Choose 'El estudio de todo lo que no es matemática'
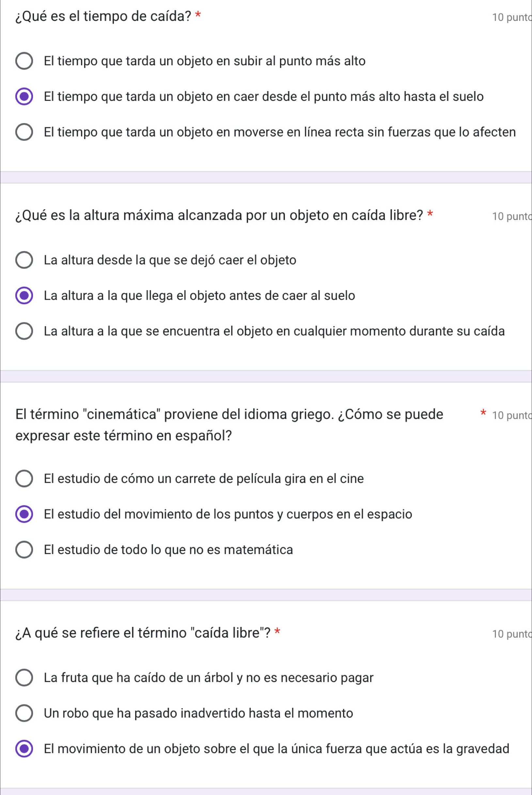The image size is (532, 795). (24, 550)
